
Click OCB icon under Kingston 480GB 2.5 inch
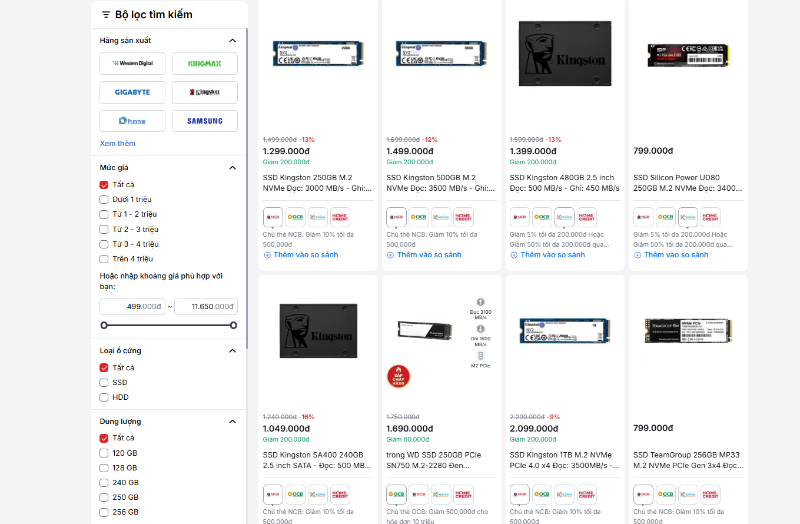542,217
